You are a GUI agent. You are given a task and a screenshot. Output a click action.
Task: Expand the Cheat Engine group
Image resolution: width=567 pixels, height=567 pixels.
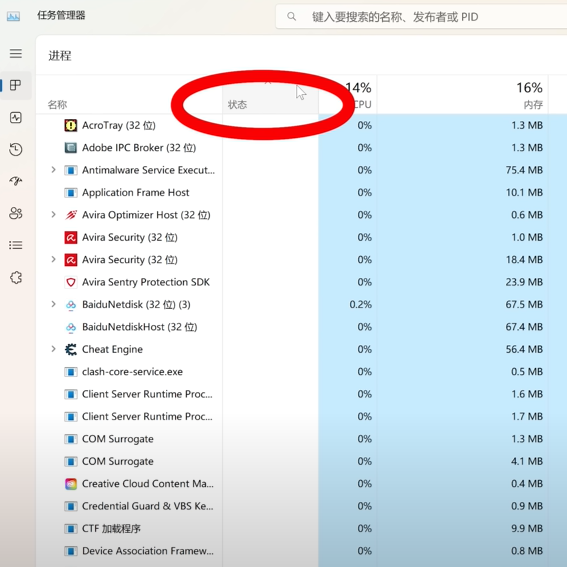pyautogui.click(x=53, y=349)
